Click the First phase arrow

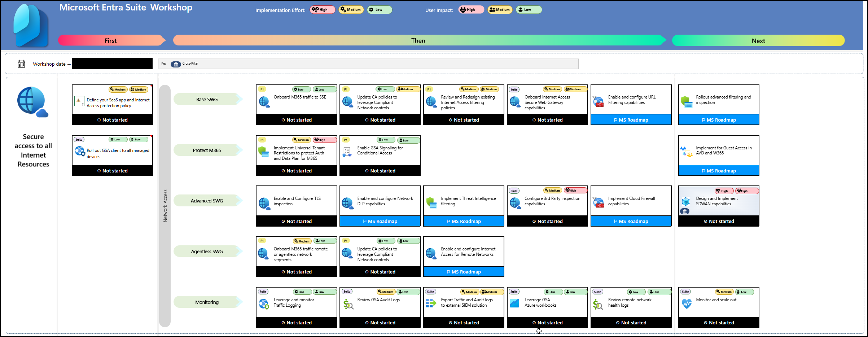[111, 40]
